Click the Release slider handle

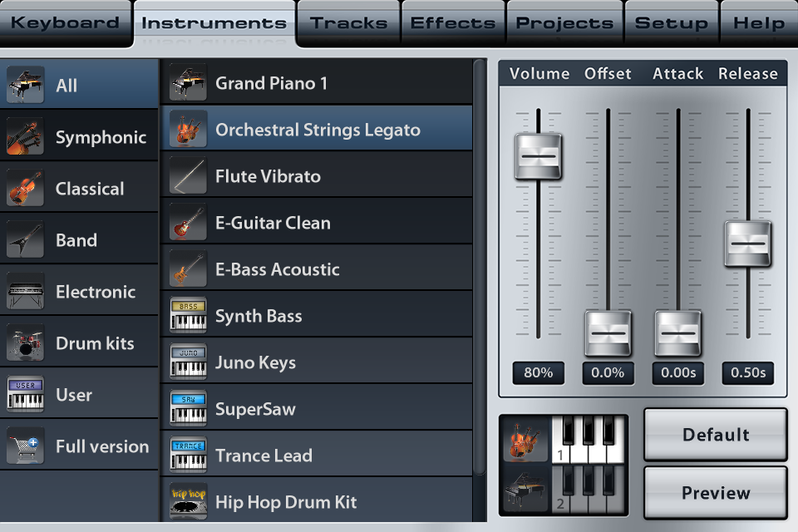[x=747, y=244]
